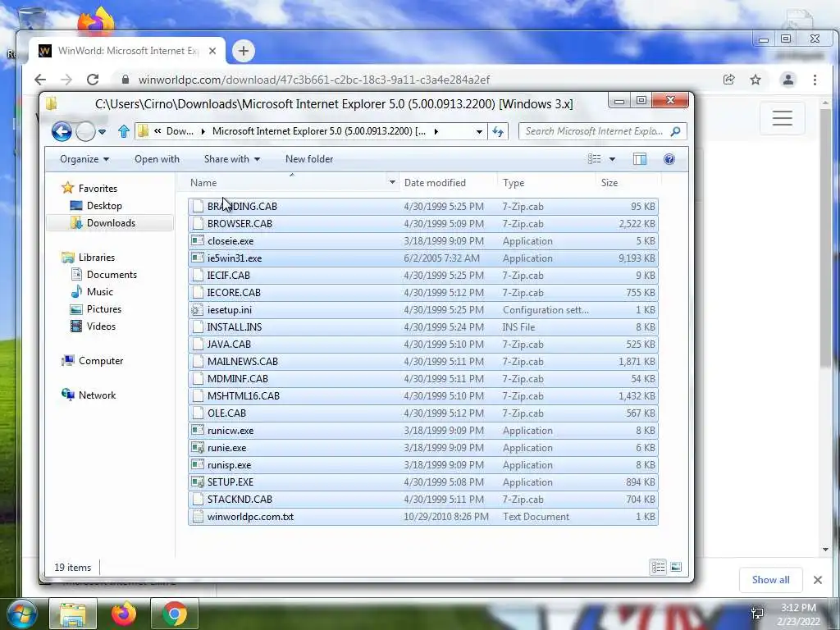Click the Dow... breadcrumb in address bar
The image size is (840, 630).
[180, 131]
